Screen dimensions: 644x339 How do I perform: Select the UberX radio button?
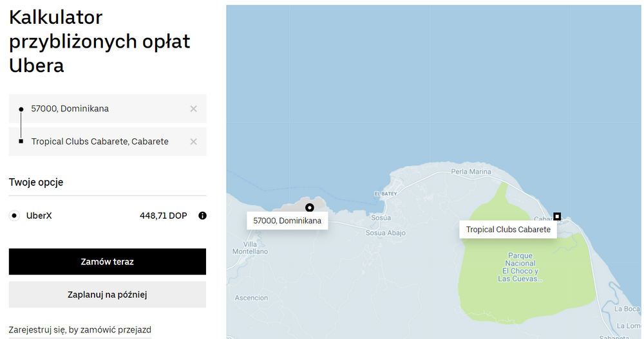pyautogui.click(x=14, y=215)
